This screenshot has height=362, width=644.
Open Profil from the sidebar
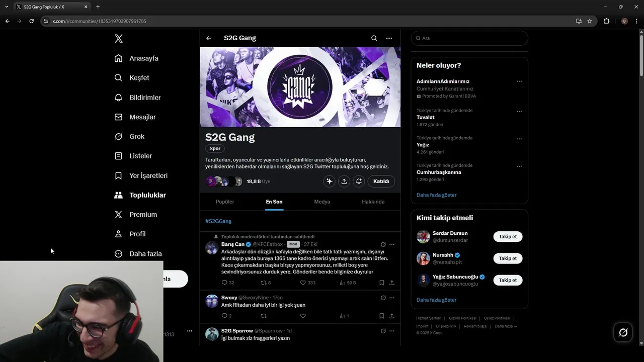[x=130, y=234]
